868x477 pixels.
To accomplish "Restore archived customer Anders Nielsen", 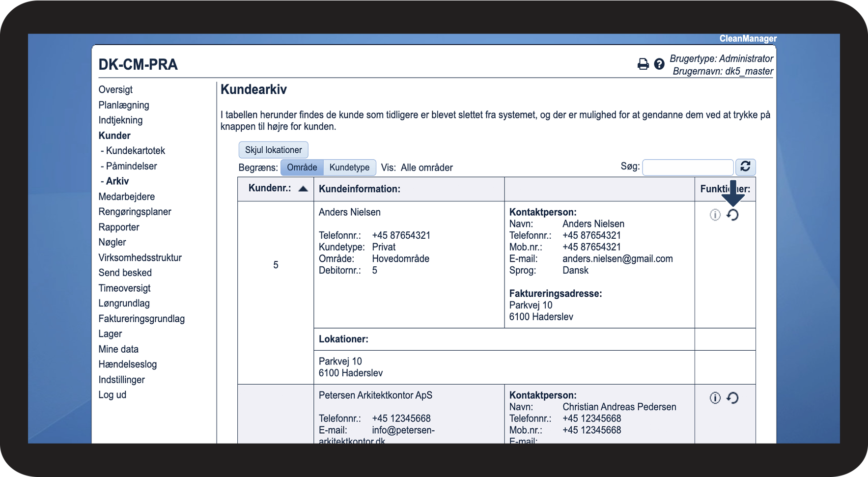I will [x=732, y=215].
